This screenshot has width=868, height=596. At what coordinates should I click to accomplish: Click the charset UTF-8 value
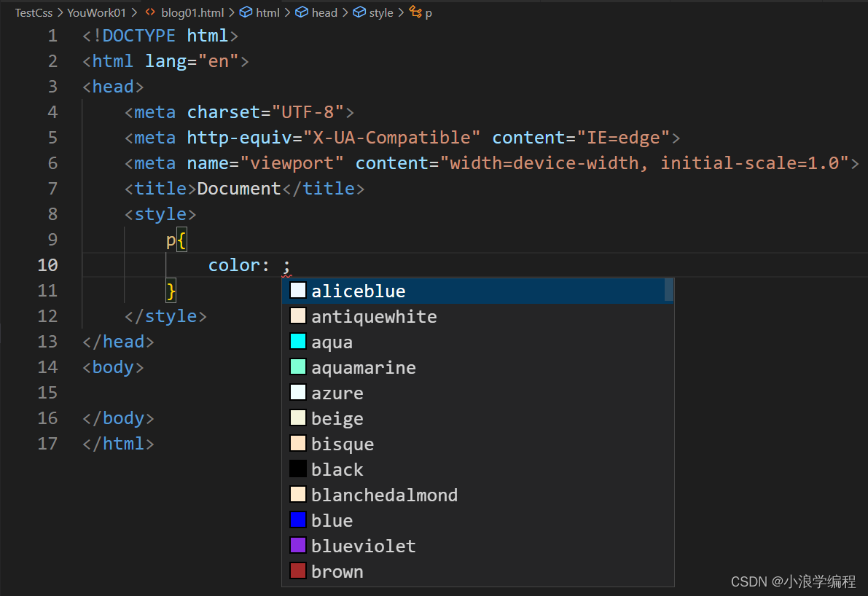[308, 112]
